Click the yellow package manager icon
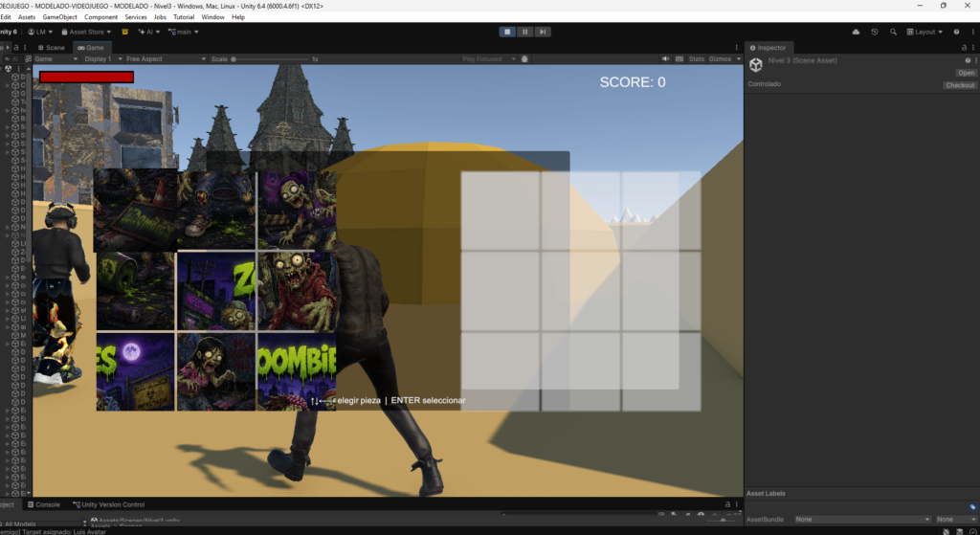The image size is (980, 535). click(125, 32)
